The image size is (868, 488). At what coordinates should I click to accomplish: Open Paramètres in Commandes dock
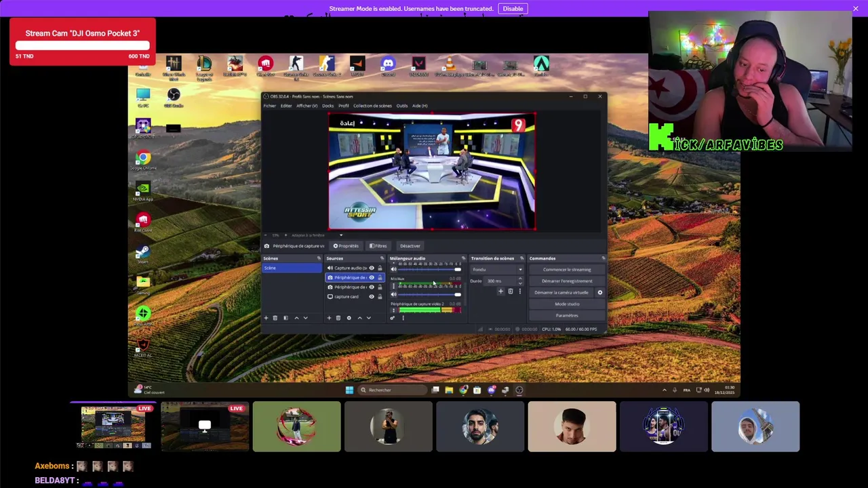point(567,316)
